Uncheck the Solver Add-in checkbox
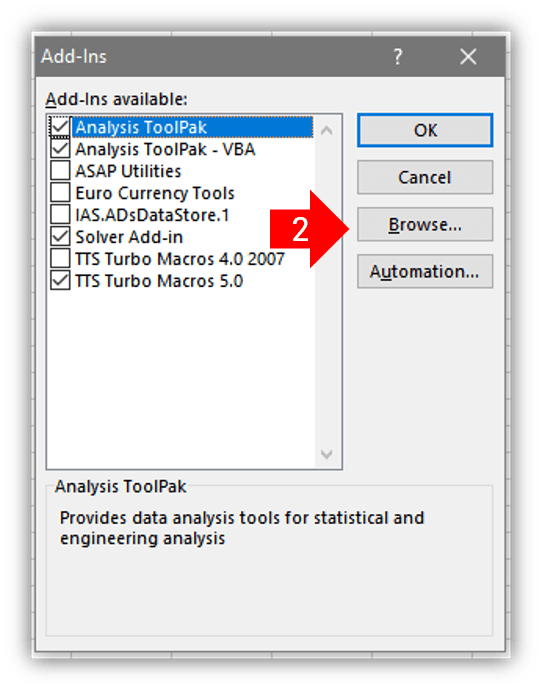 [60, 237]
